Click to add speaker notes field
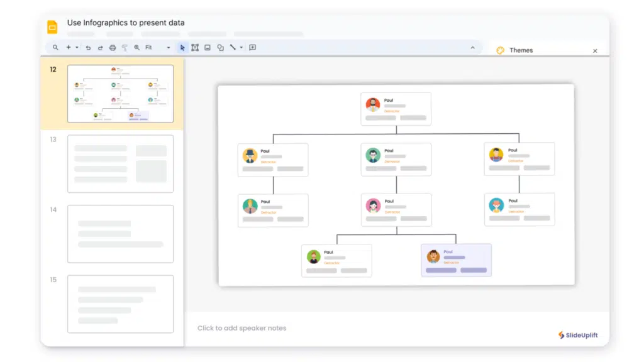Image resolution: width=644 pixels, height=362 pixels. click(x=242, y=328)
